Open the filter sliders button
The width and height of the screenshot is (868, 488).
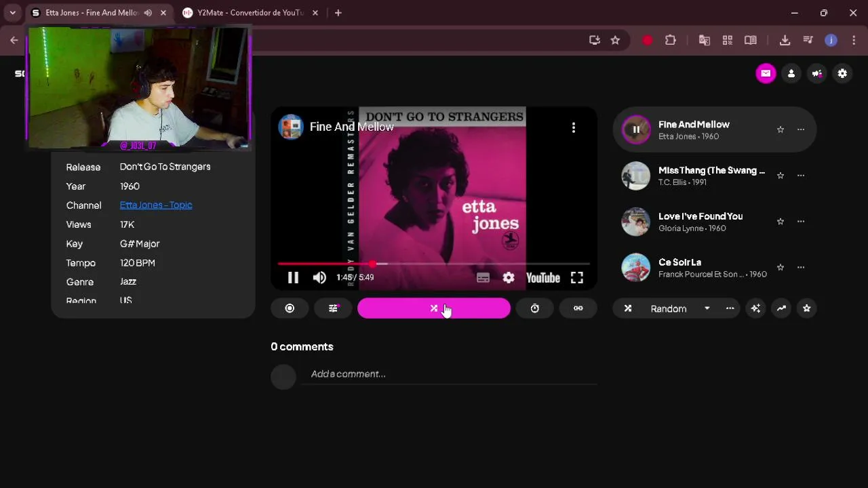point(333,308)
